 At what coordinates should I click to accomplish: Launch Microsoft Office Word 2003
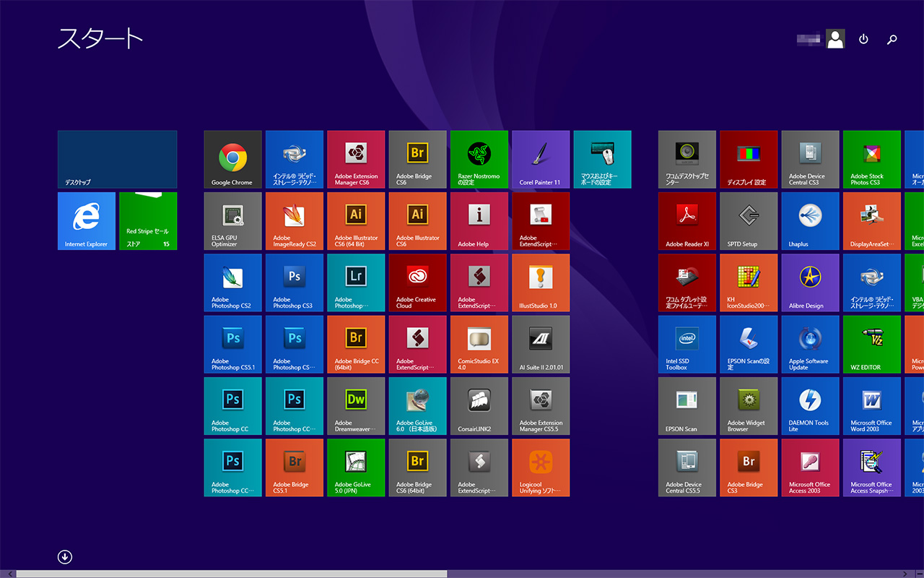(x=872, y=406)
